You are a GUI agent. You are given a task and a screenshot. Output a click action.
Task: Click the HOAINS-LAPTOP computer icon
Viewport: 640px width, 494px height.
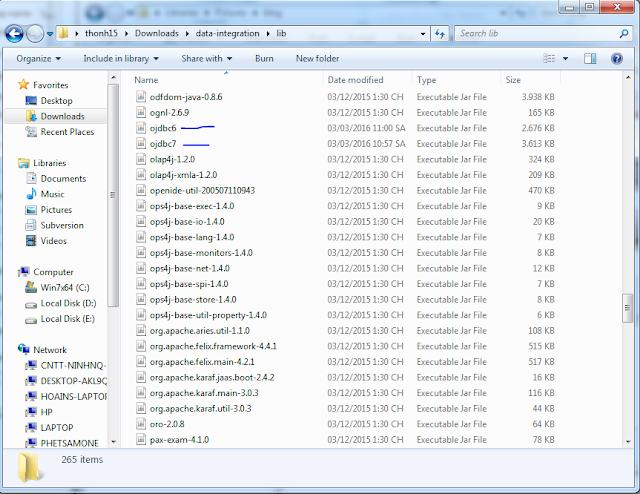[31, 396]
